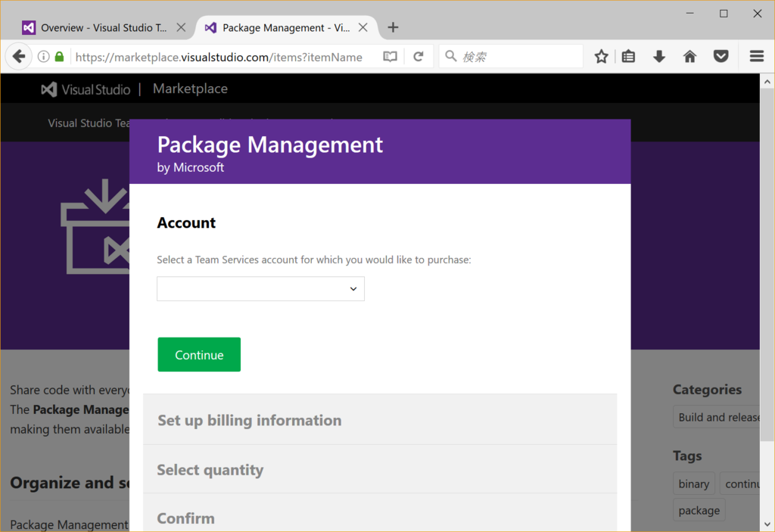This screenshot has height=532, width=775.
Task: Select the binary tag
Action: pos(693,484)
